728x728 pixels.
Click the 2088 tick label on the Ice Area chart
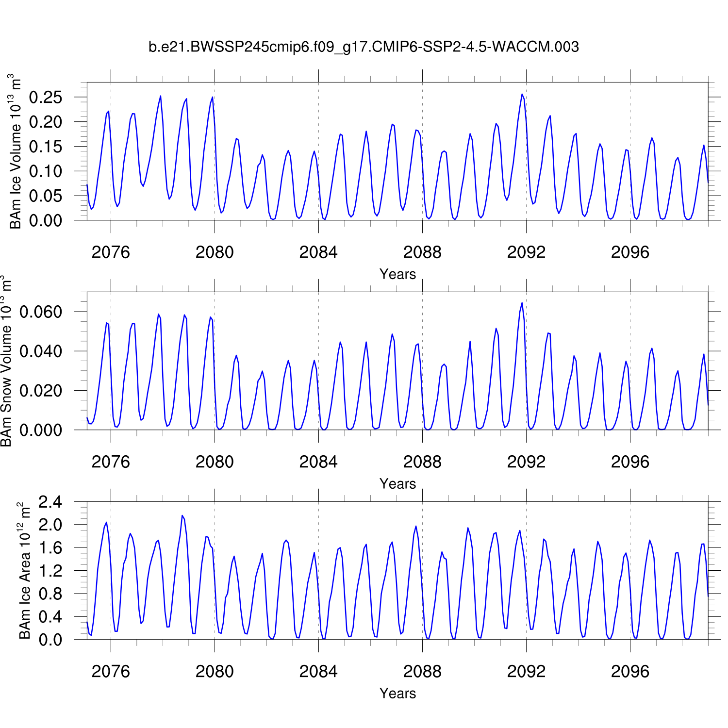coord(422,672)
